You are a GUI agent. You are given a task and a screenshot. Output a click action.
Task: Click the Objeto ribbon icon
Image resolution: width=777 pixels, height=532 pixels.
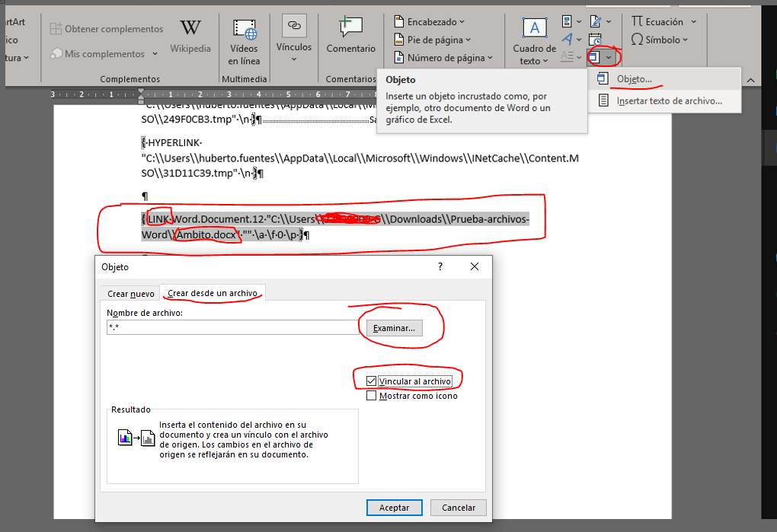[x=594, y=57]
